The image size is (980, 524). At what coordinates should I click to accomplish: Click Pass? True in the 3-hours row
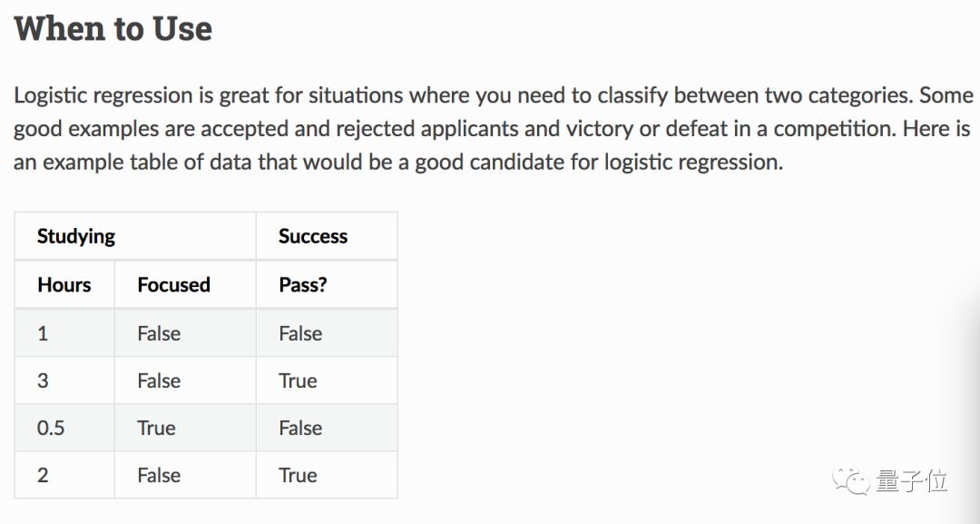tap(298, 381)
